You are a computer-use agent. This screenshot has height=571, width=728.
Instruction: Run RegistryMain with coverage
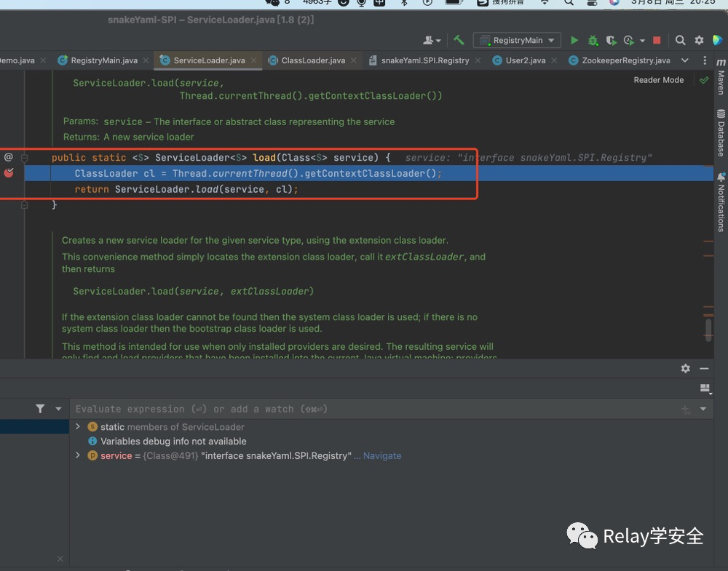pyautogui.click(x=611, y=40)
